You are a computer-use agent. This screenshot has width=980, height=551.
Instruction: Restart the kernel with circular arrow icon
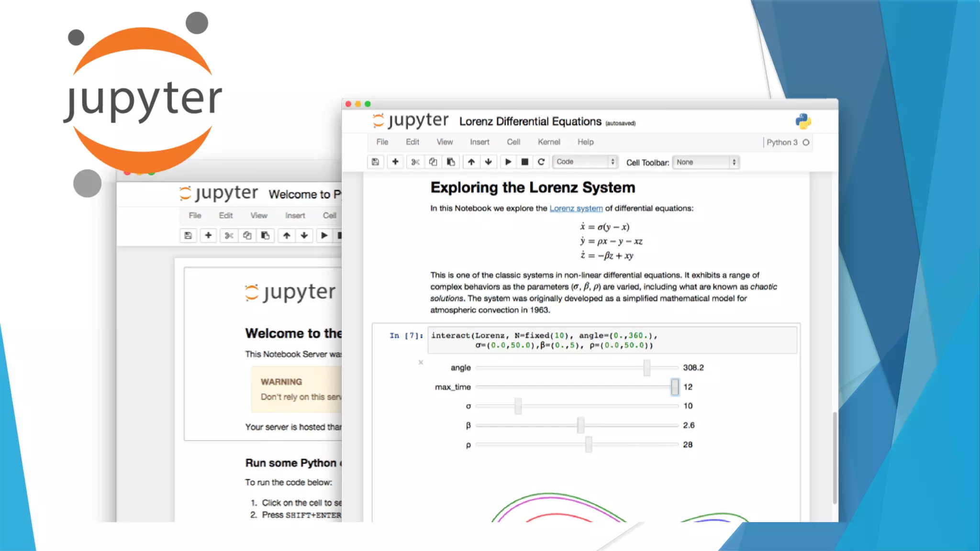(x=541, y=162)
